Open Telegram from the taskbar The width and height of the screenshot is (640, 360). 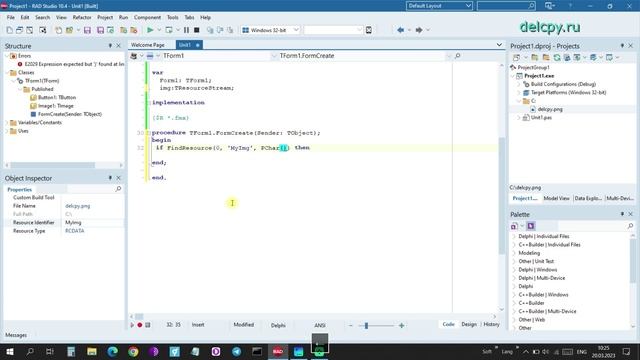tap(236, 351)
